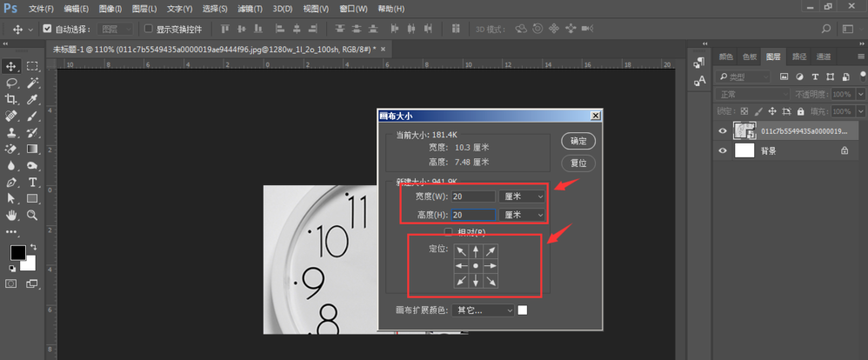
Task: Toggle the layer filter on/off switch
Action: point(861,76)
